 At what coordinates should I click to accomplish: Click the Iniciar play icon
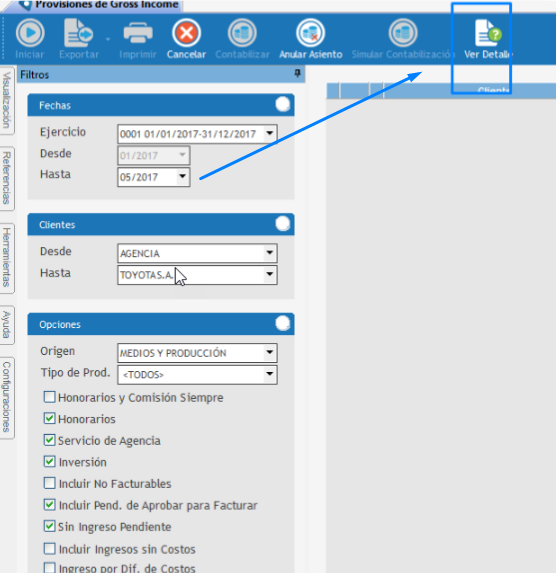(x=30, y=33)
